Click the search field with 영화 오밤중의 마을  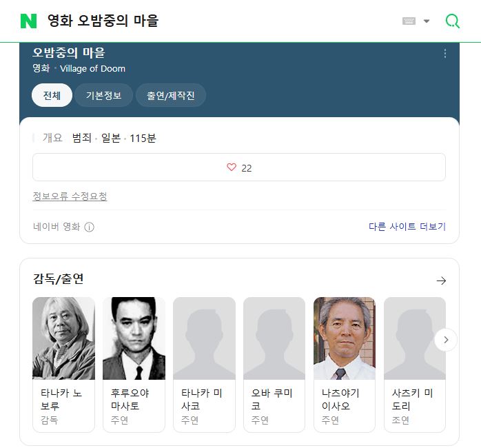point(215,21)
